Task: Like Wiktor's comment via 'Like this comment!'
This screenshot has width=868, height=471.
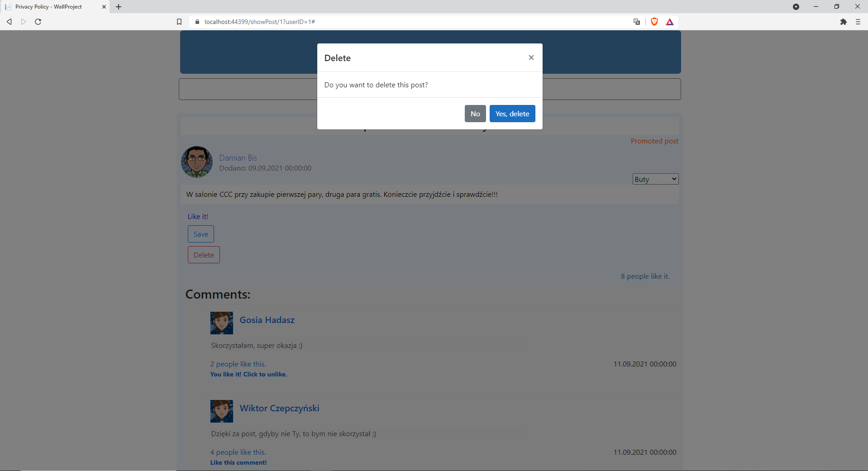Action: pos(238,462)
